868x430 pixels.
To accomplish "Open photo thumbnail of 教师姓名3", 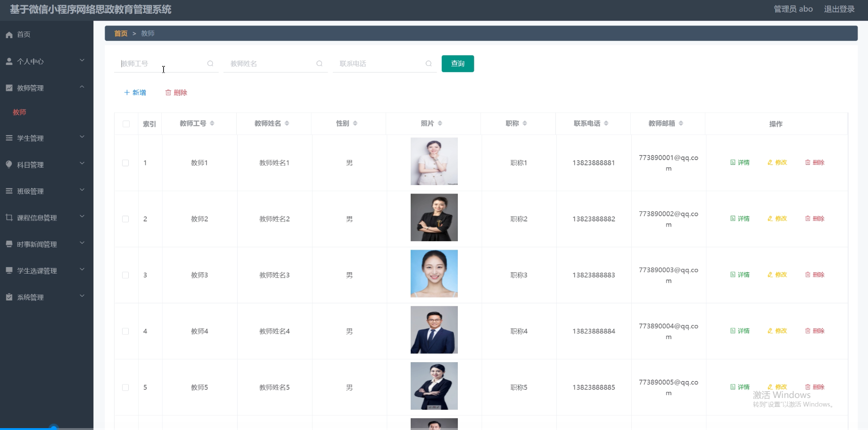I will coord(434,274).
